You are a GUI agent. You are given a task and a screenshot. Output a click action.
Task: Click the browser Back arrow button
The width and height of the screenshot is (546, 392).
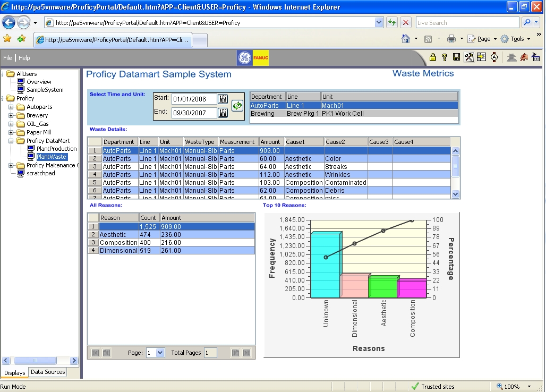coord(8,23)
